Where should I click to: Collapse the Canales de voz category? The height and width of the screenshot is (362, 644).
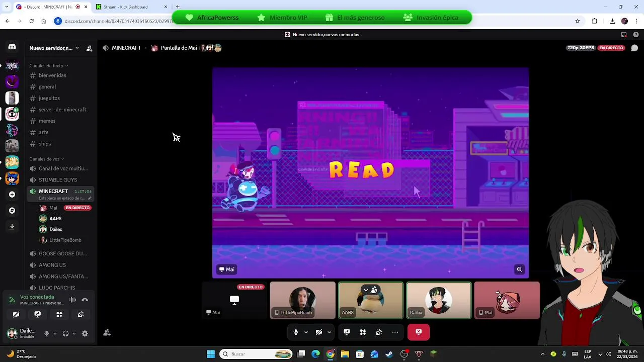46,159
